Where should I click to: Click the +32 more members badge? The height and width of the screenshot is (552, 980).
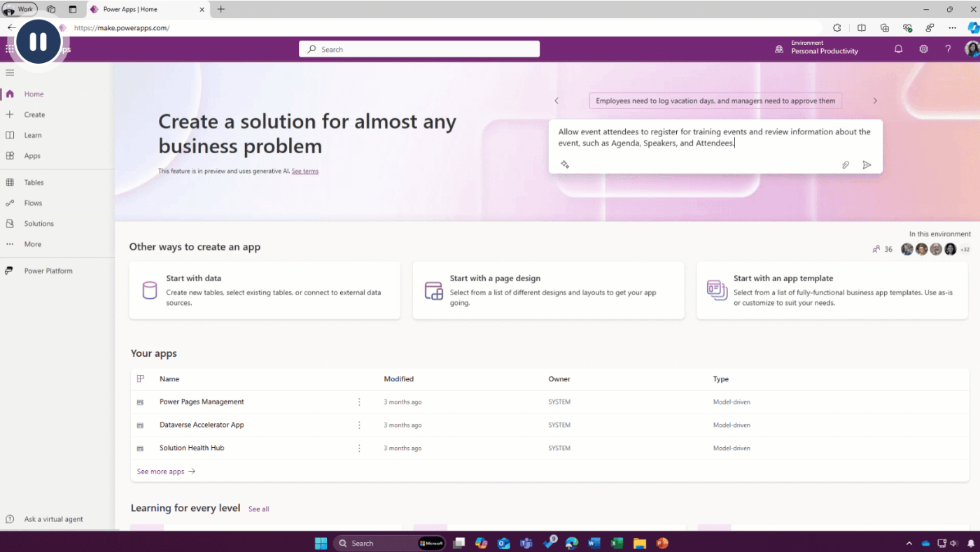(965, 249)
